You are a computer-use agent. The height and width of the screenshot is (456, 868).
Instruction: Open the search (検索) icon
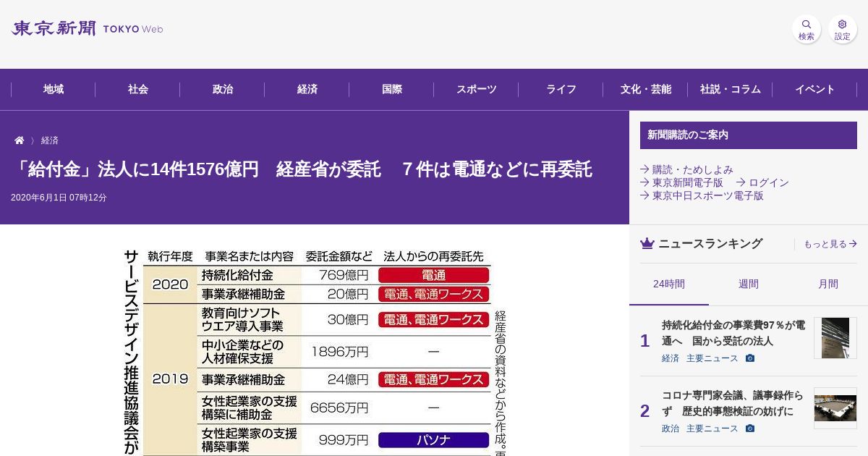[807, 30]
